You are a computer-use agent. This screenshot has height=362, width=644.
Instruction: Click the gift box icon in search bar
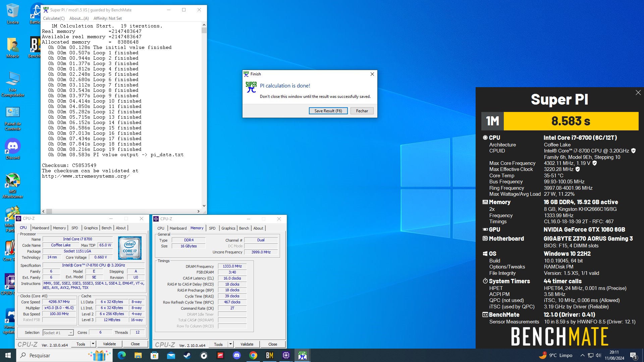tap(99, 355)
